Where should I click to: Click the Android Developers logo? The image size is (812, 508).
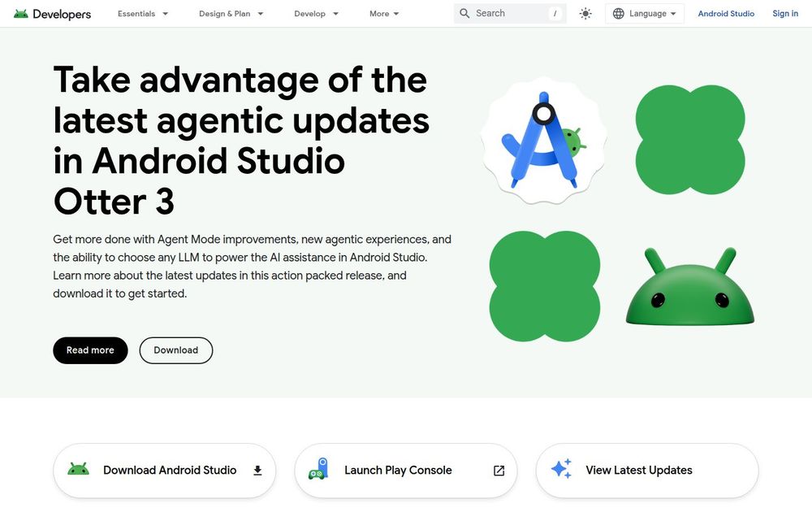coord(52,14)
